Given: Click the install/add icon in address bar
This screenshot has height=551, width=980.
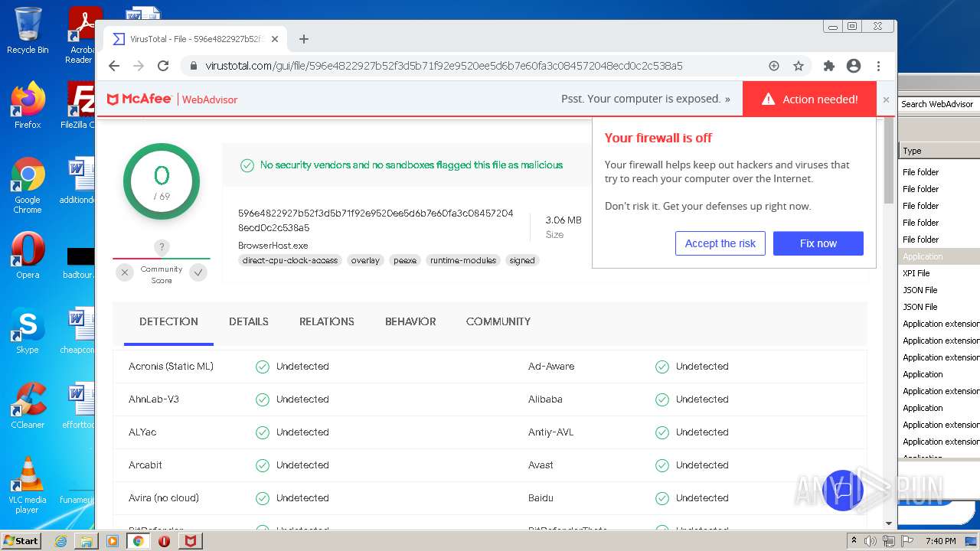Looking at the screenshot, I should 774,66.
